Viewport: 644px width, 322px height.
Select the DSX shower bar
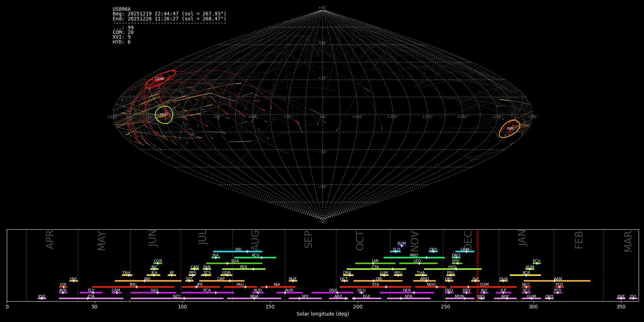click(332, 293)
